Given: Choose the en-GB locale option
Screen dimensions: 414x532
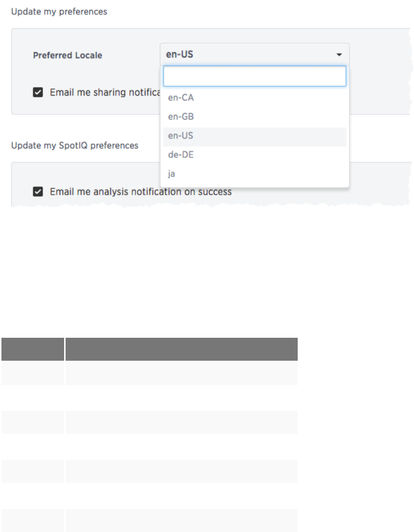Looking at the screenshot, I should point(181,117).
